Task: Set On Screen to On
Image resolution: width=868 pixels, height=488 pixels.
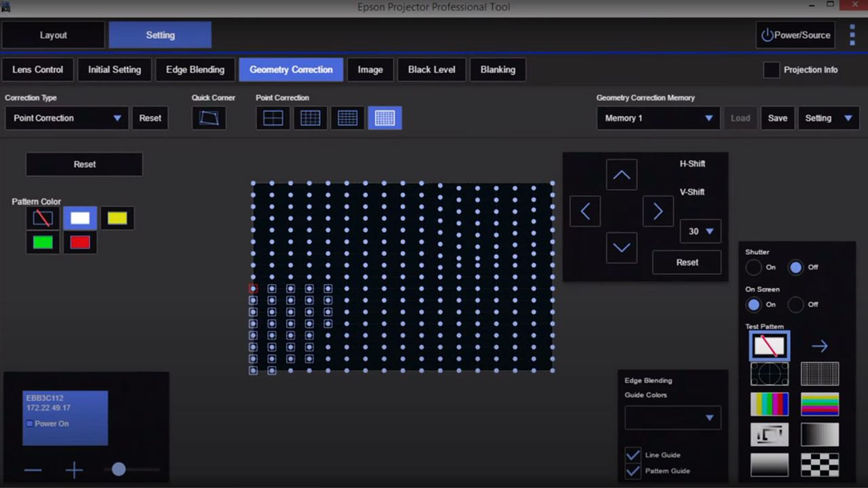Action: (753, 304)
